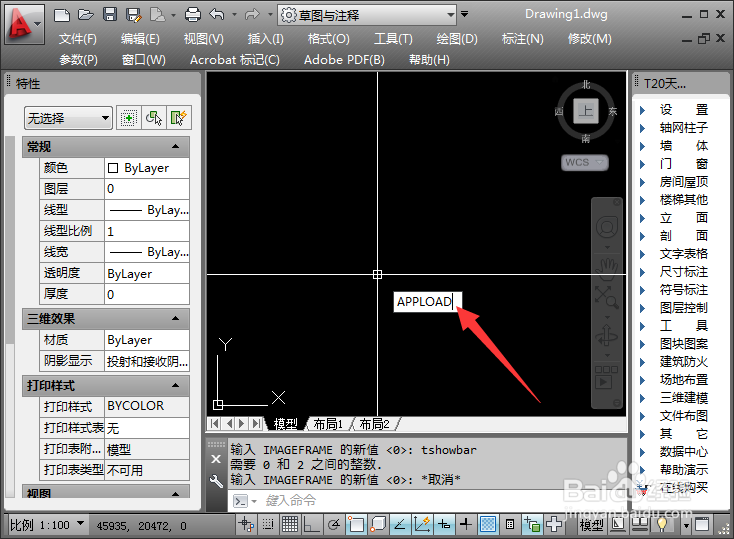734x539 pixels.
Task: Create a new drawing from quick access toolbar
Action: click(x=62, y=15)
